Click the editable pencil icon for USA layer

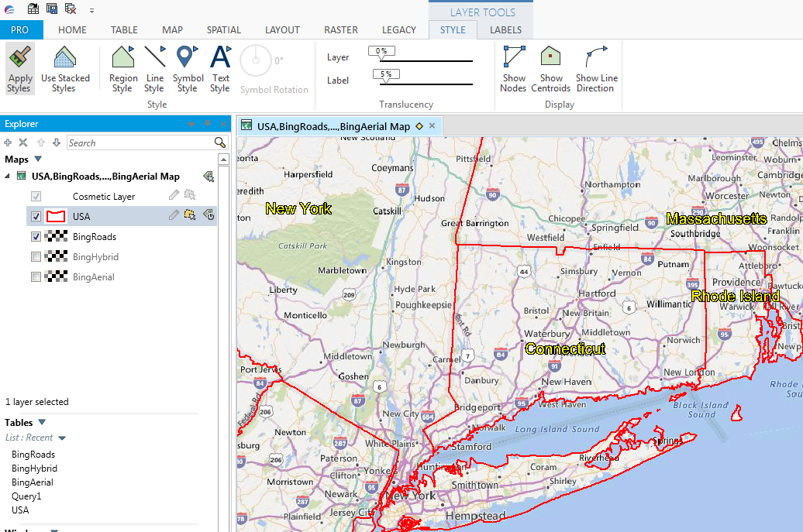174,216
